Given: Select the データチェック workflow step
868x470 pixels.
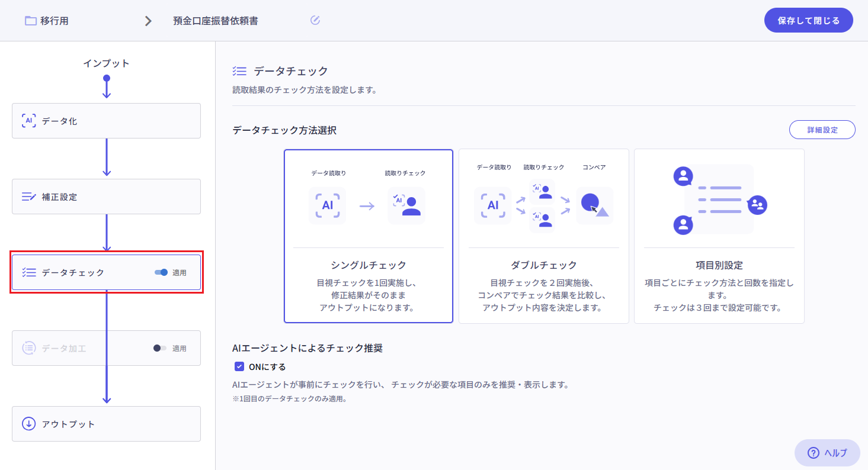Looking at the screenshot, I should 106,272.
